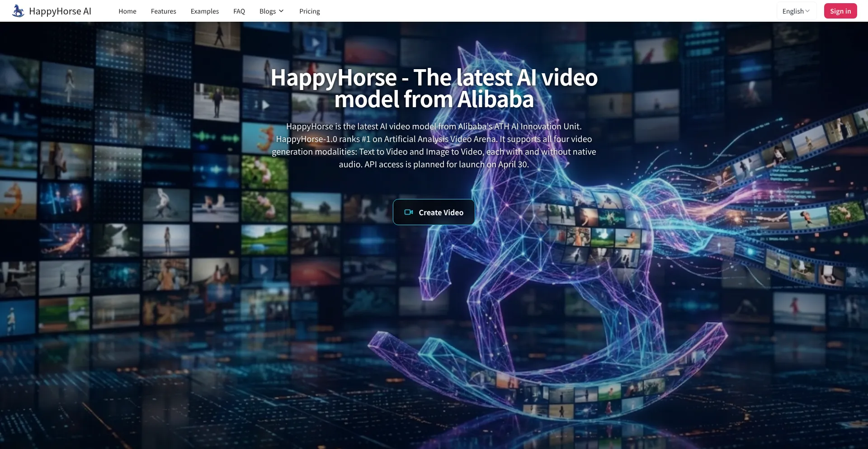Click the video camera icon in Create Video
Screen dimensions: 868x449
[x=409, y=212]
